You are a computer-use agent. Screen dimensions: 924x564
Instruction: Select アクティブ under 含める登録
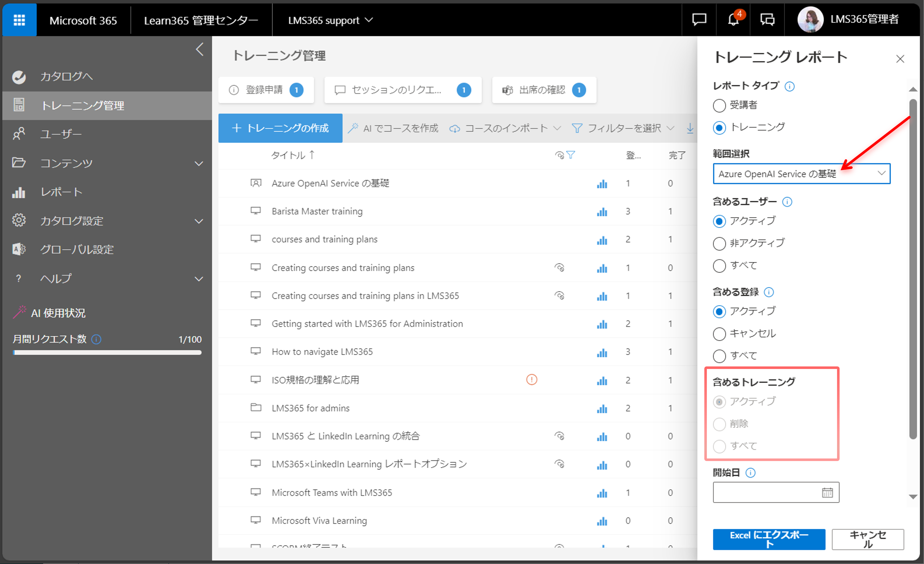(719, 311)
